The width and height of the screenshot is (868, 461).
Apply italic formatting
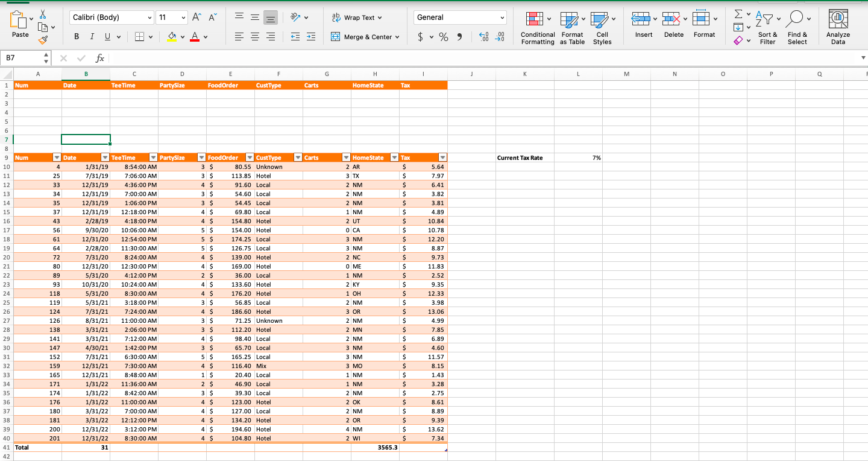pyautogui.click(x=92, y=36)
